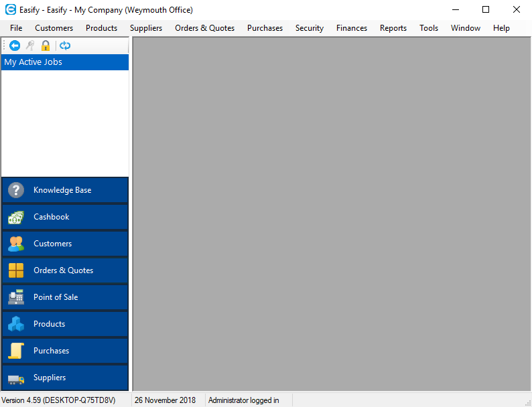532x407 pixels.
Task: Click Orders & Quotes sidebar button
Action: pyautogui.click(x=65, y=270)
